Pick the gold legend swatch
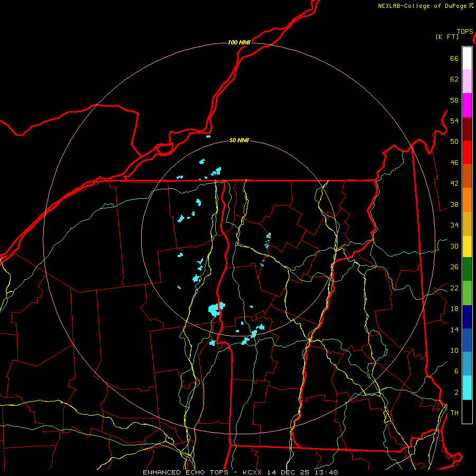This screenshot has width=476, height=476. pos(467,224)
